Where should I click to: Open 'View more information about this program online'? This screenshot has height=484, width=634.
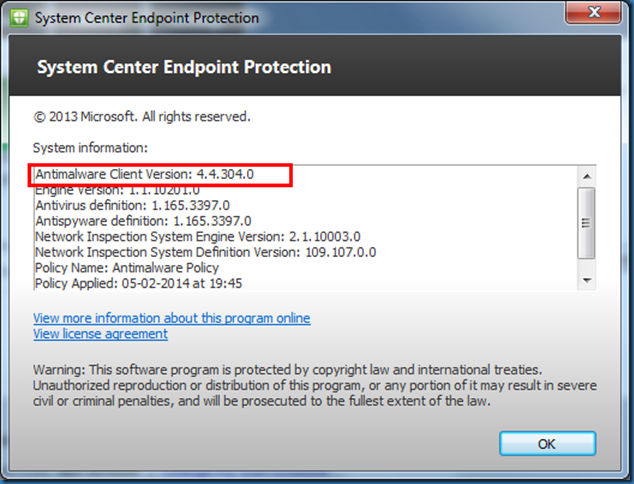[171, 318]
